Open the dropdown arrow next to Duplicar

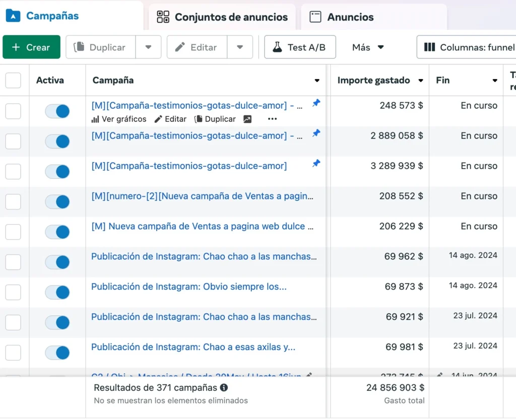pyautogui.click(x=148, y=47)
